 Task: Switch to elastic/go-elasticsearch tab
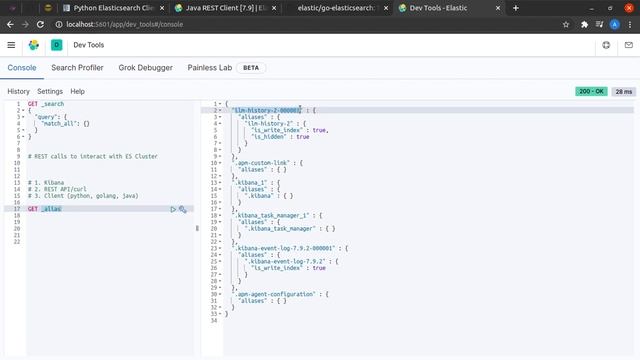tap(336, 8)
